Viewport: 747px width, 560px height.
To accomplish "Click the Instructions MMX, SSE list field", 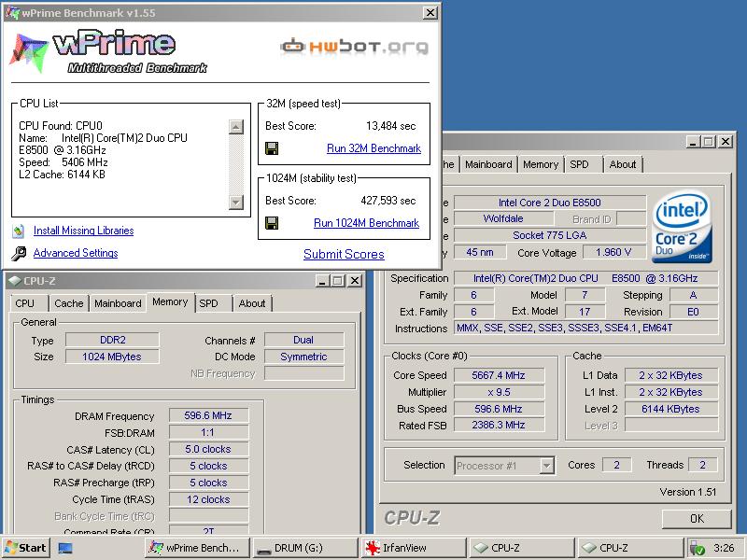I will 586,328.
